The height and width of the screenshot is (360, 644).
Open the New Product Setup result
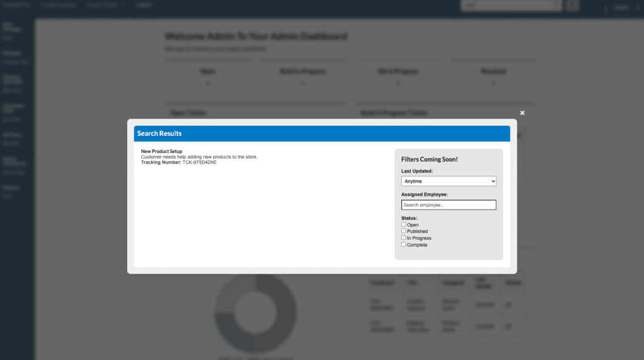pyautogui.click(x=162, y=152)
